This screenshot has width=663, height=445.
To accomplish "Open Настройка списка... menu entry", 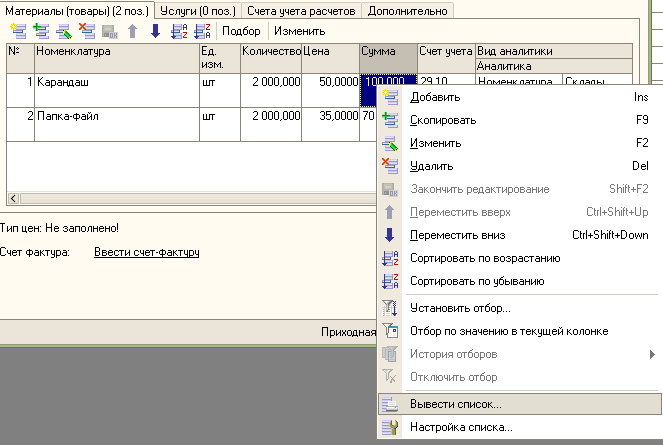I will tap(520, 427).
